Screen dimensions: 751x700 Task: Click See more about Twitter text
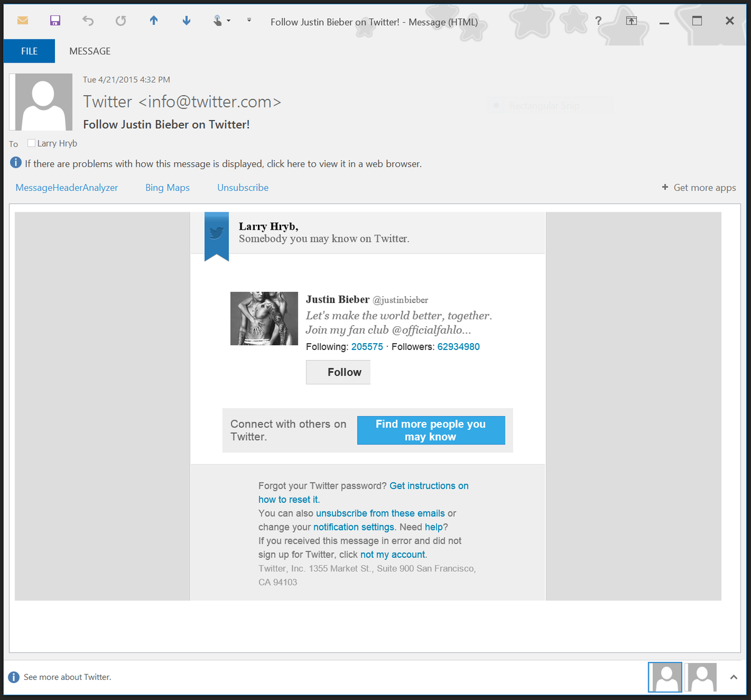[68, 677]
